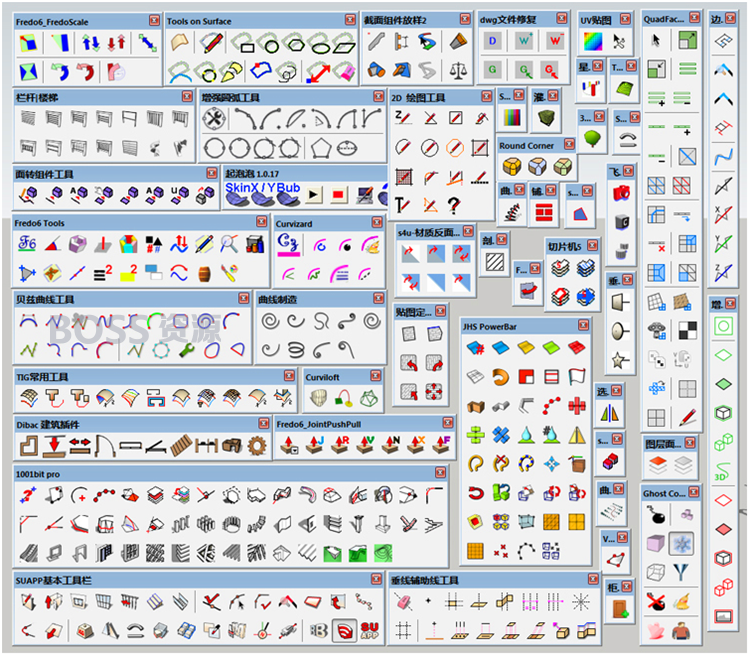Click the green W+ icon in dwg文件修复

click(524, 41)
